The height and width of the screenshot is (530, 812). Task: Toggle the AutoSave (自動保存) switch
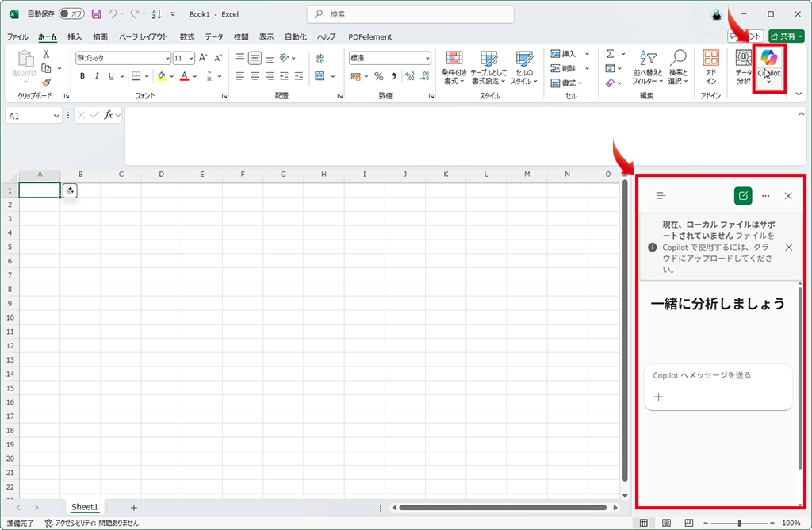pos(72,14)
